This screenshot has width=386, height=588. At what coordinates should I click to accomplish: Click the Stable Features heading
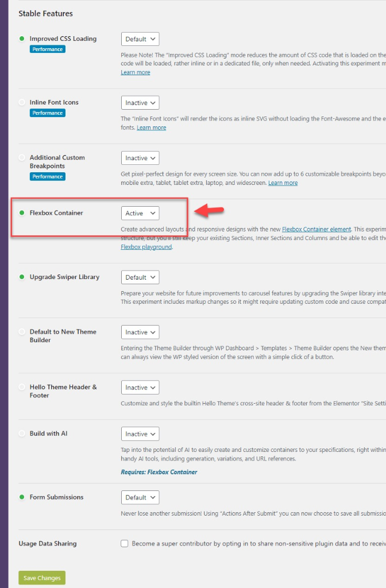click(x=46, y=14)
